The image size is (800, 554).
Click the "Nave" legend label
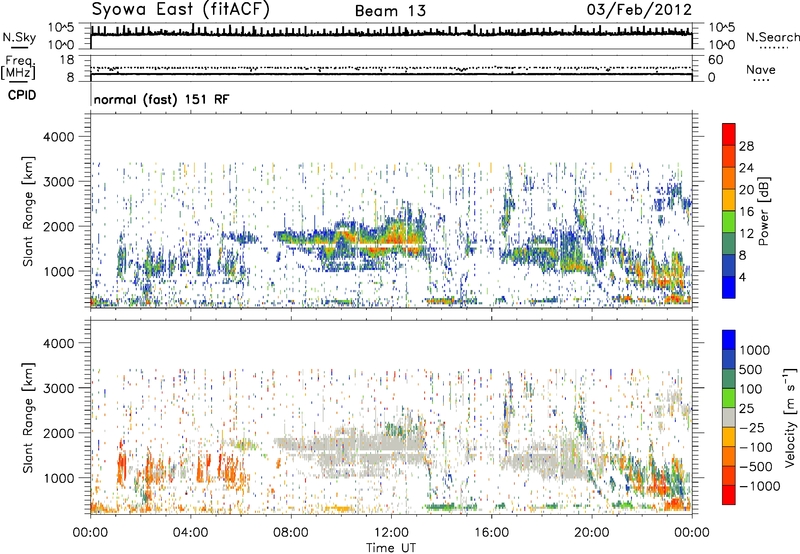pyautogui.click(x=761, y=69)
